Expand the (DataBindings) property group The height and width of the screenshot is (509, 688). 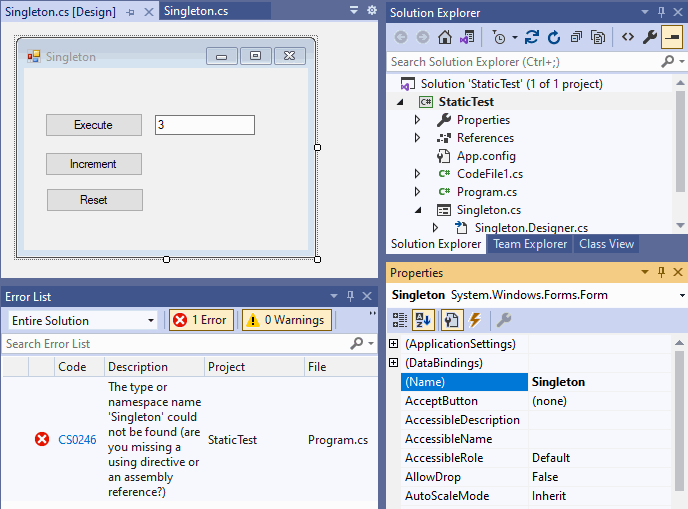[394, 362]
